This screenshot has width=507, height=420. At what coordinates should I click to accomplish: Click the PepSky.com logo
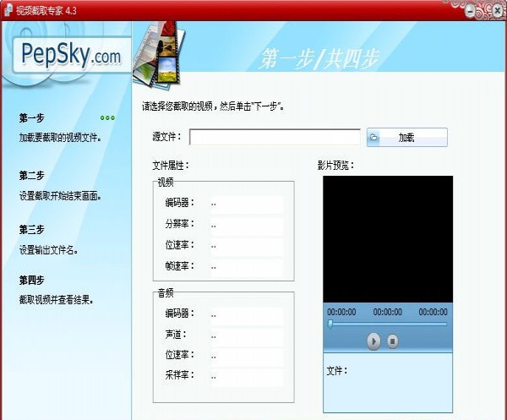click(71, 57)
